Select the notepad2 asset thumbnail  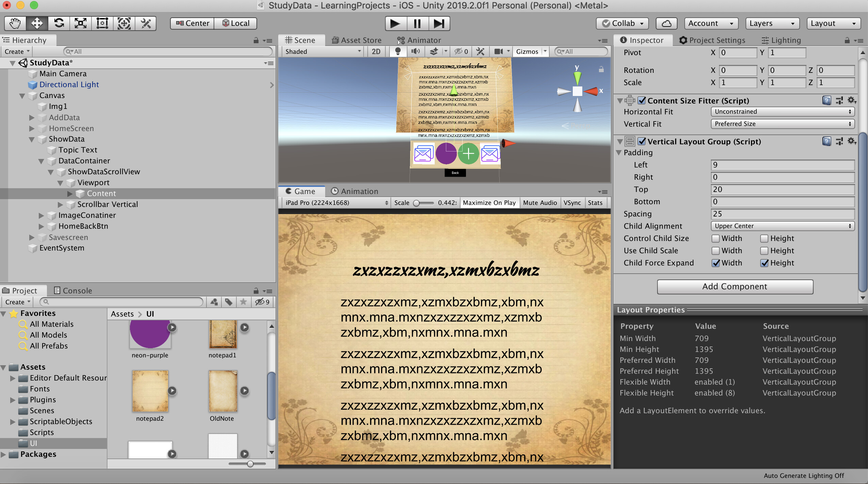(150, 391)
